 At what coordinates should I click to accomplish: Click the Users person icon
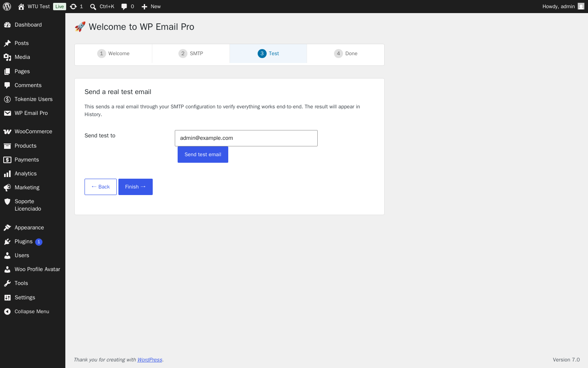click(7, 256)
